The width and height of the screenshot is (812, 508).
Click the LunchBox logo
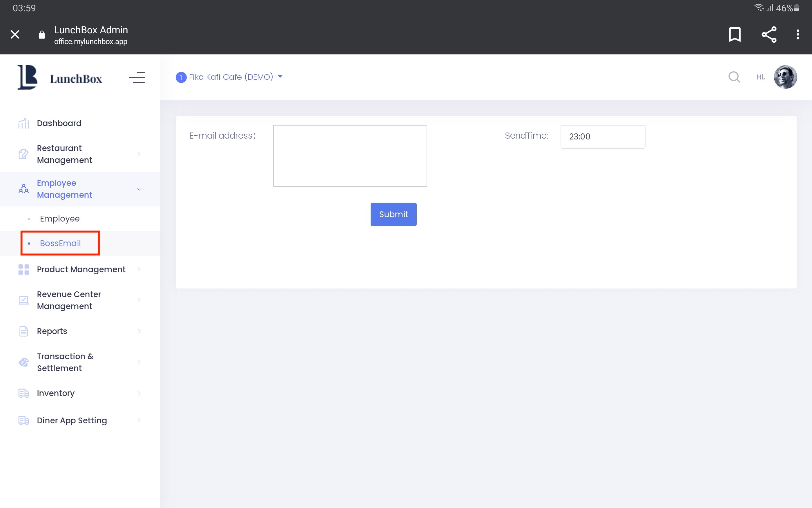(x=60, y=78)
